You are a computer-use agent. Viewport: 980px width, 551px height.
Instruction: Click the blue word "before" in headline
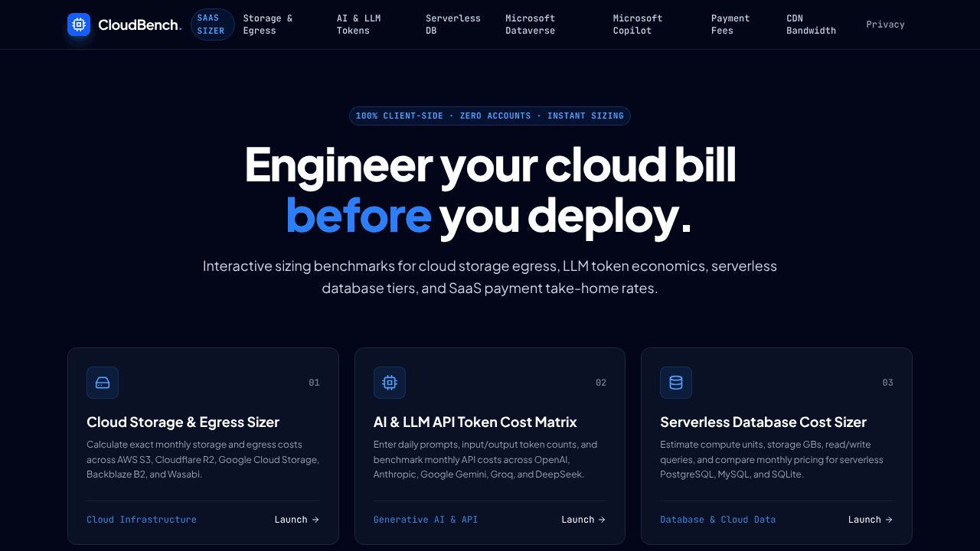[x=358, y=215]
